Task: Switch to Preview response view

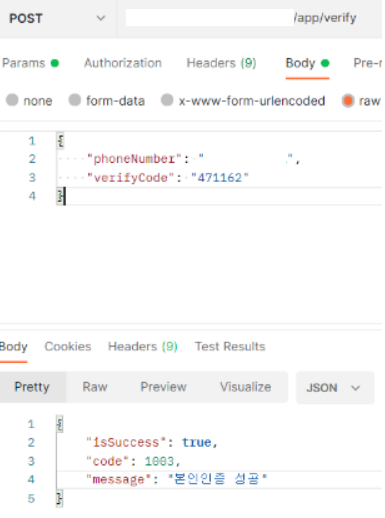Action: pyautogui.click(x=163, y=387)
